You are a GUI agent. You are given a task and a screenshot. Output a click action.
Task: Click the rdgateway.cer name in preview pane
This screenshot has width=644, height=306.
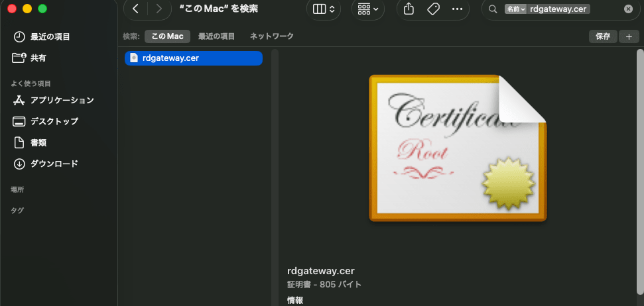click(x=321, y=271)
